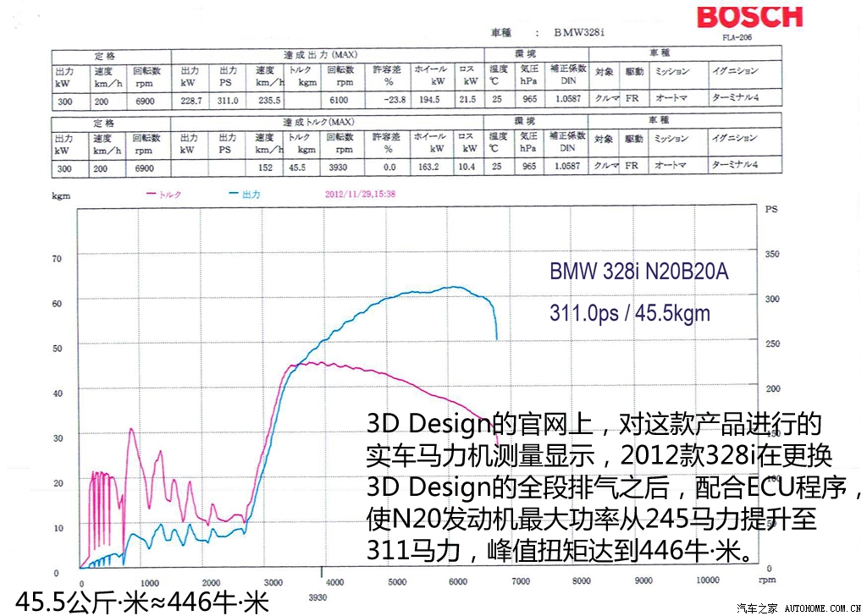
Task: Select the rpm axis unit label
Action: [767, 580]
